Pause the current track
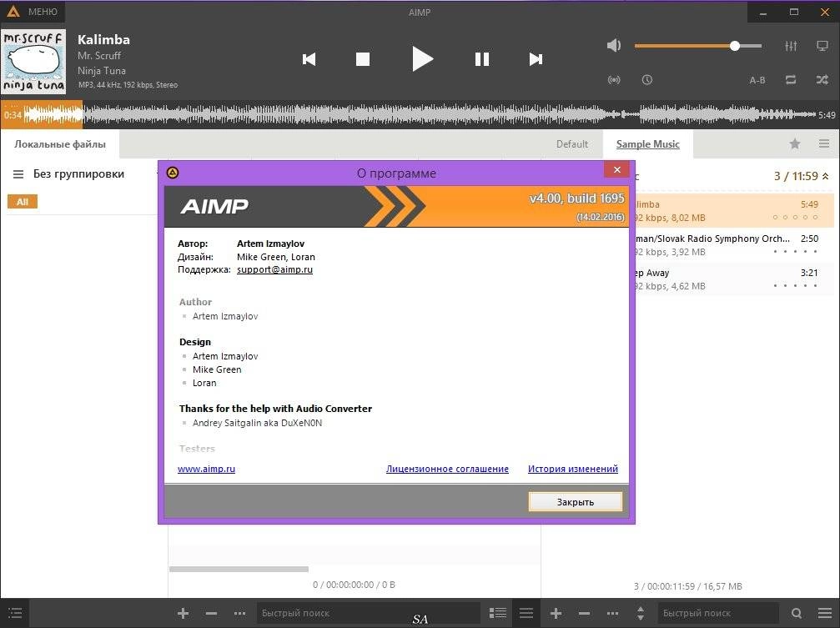The image size is (840, 628). (482, 59)
